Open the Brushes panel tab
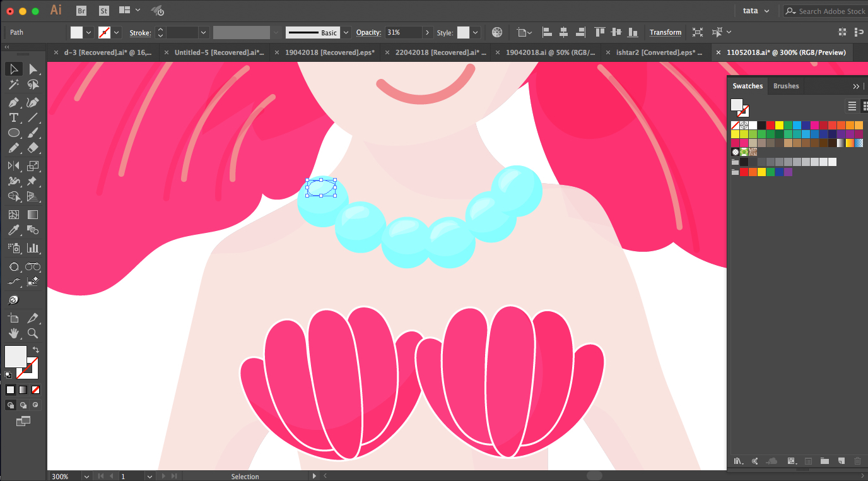The height and width of the screenshot is (481, 868). tap(786, 86)
